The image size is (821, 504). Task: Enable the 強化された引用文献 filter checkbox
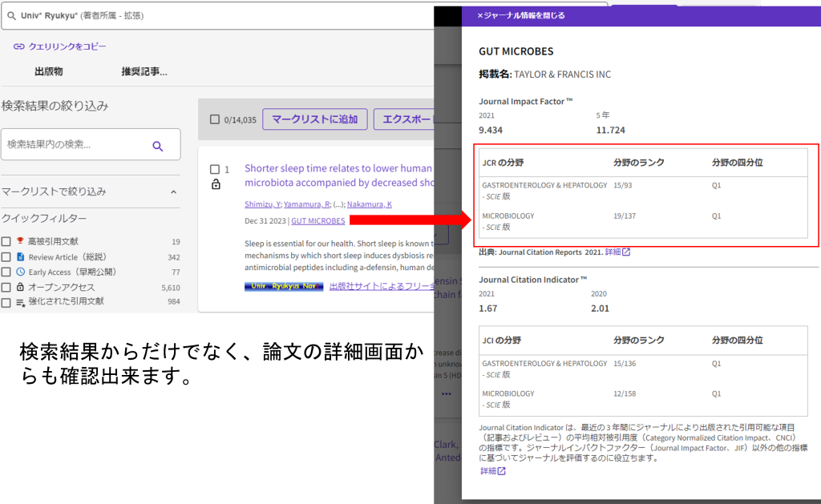[x=6, y=303]
